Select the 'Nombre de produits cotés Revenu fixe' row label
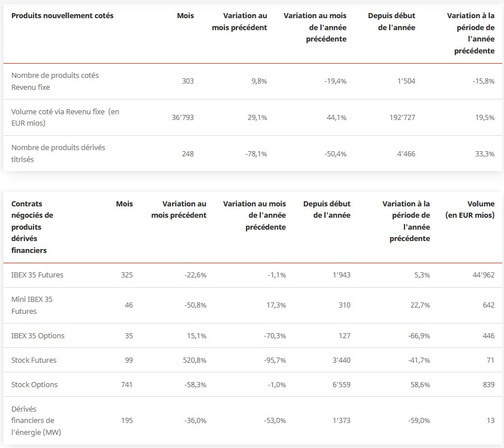The height and width of the screenshot is (448, 504). [x=55, y=81]
